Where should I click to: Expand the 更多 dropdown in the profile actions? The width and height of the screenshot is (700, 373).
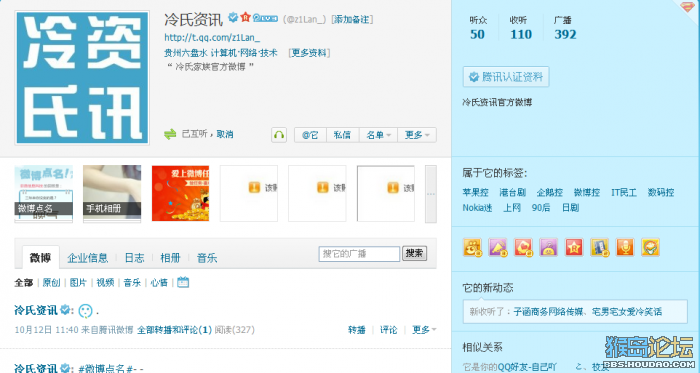click(417, 135)
